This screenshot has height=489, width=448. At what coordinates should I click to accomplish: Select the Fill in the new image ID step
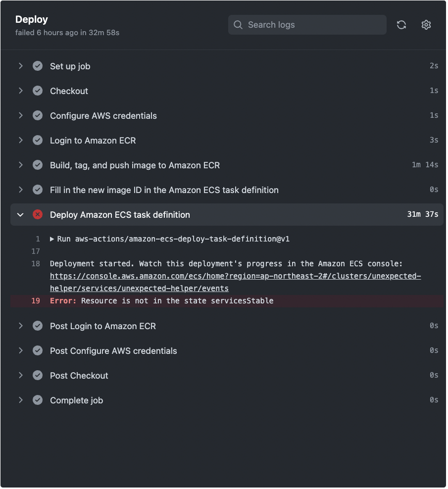point(227,190)
